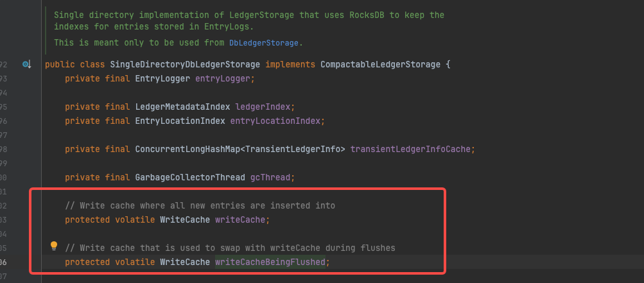Place caret on the writeCache field name
Screen dimensions: 644x283
[x=240, y=219]
